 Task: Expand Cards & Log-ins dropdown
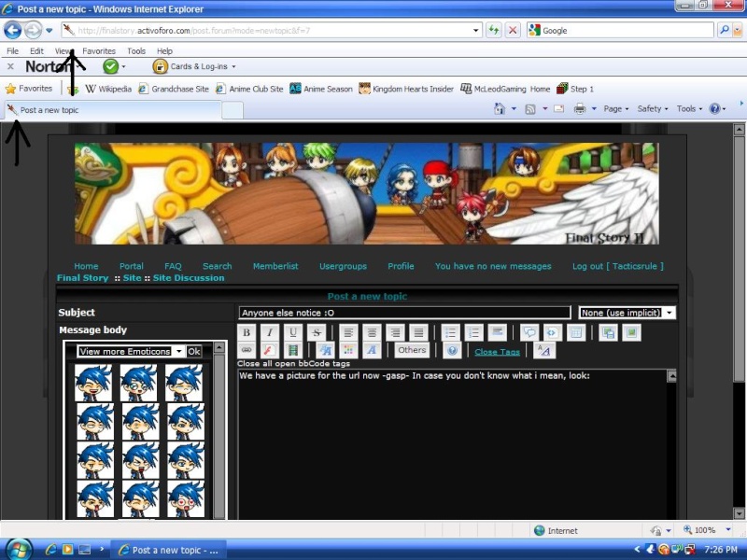[233, 66]
